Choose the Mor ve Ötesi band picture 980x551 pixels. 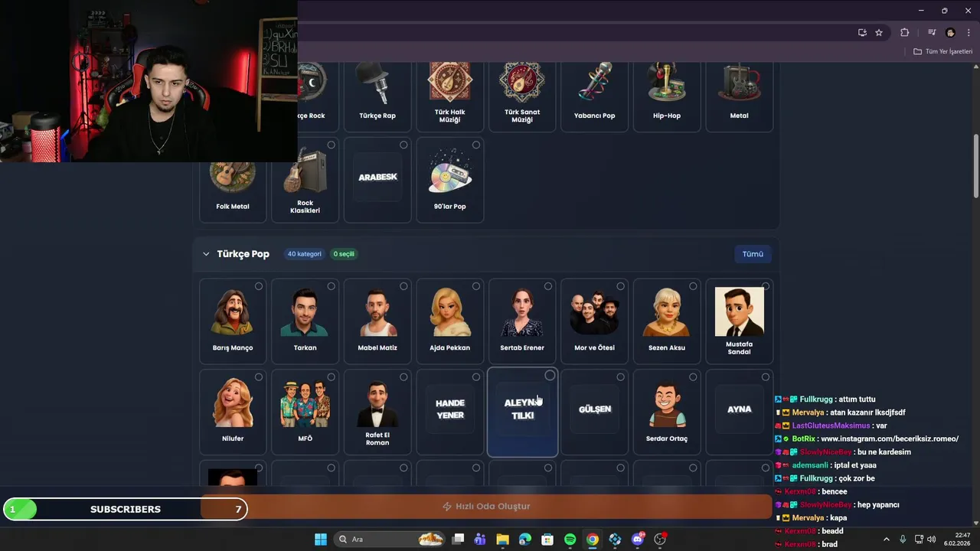pyautogui.click(x=595, y=311)
